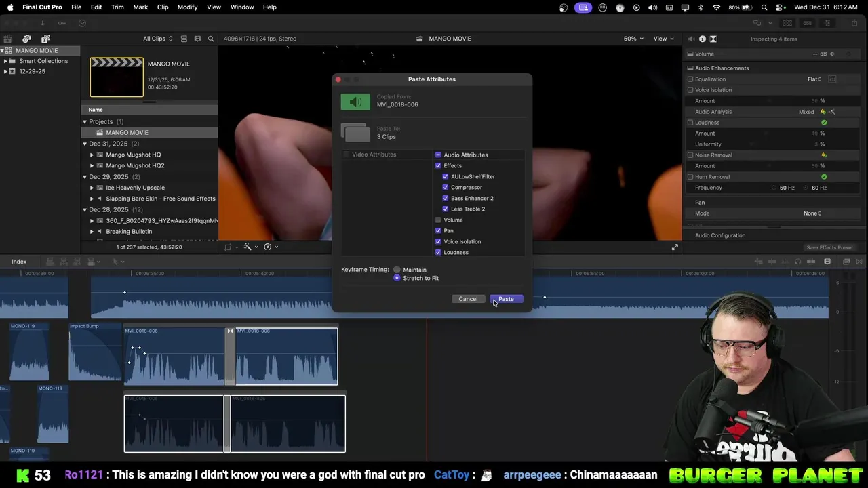Screen dimensions: 868x488
Task: Uncheck the Pan attribute checkbox
Action: coord(438,230)
